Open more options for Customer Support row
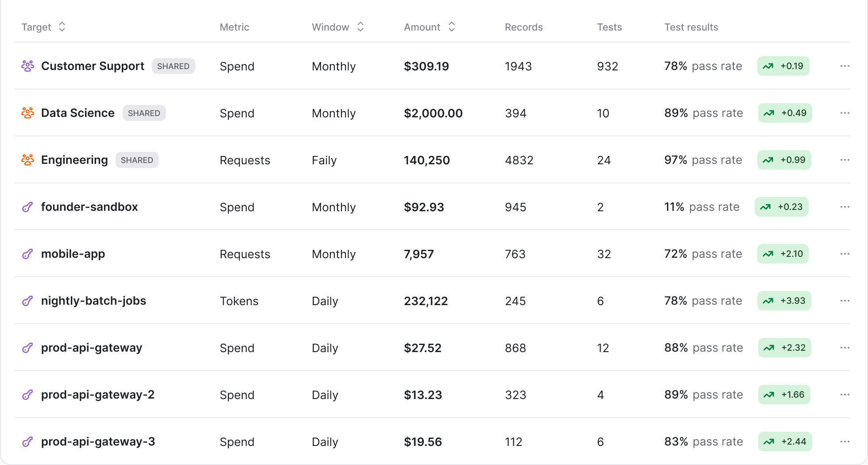The image size is (868, 465). coord(845,66)
